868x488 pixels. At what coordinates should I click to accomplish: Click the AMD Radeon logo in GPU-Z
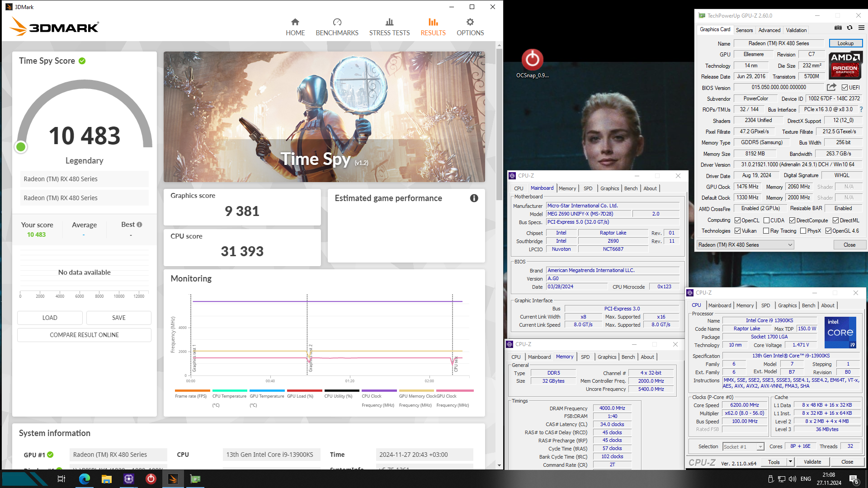[845, 66]
